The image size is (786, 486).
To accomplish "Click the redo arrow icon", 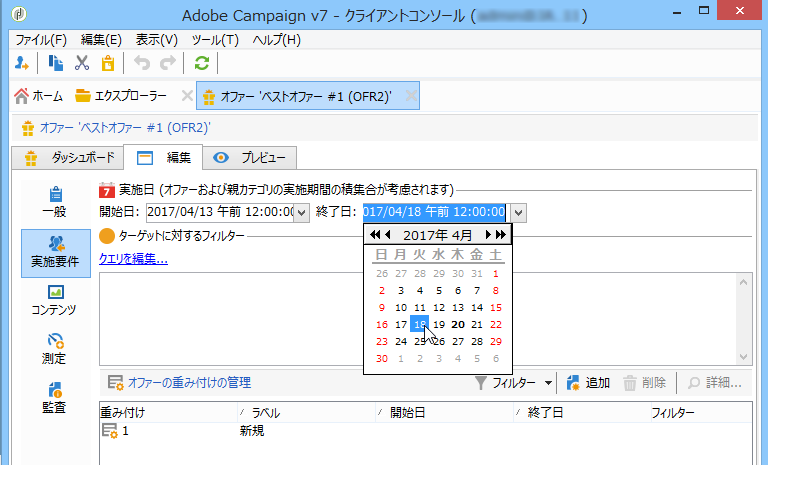I will click(x=168, y=63).
